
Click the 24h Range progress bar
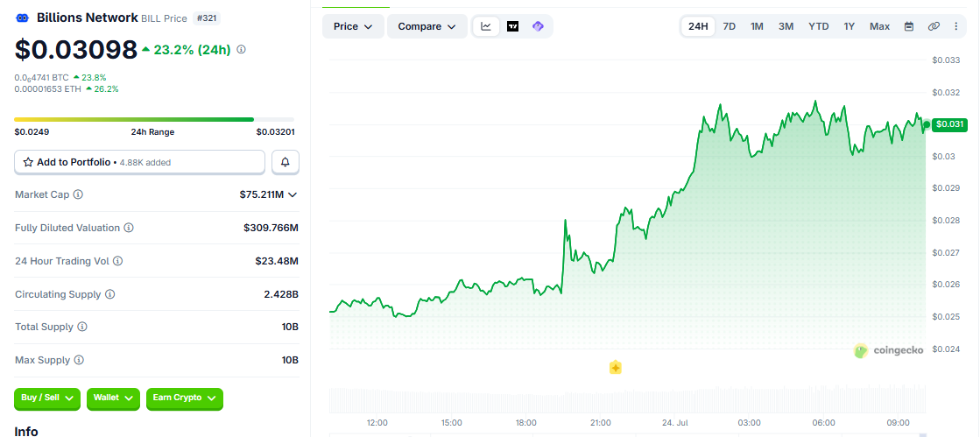(154, 119)
